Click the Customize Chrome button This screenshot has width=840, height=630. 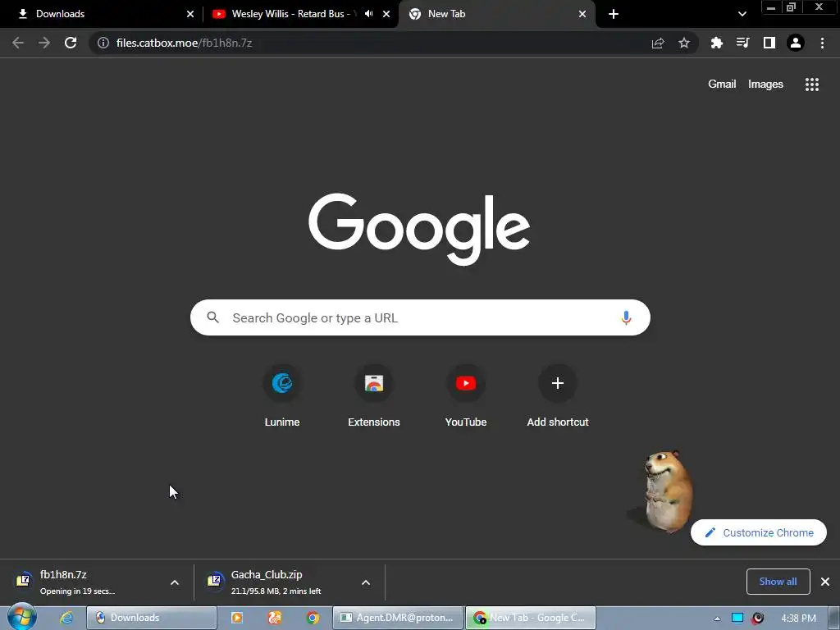pos(759,532)
